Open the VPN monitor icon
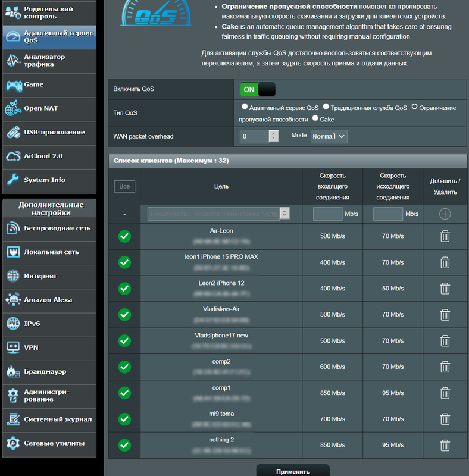Viewport: 469px width, 476px height. [13, 347]
